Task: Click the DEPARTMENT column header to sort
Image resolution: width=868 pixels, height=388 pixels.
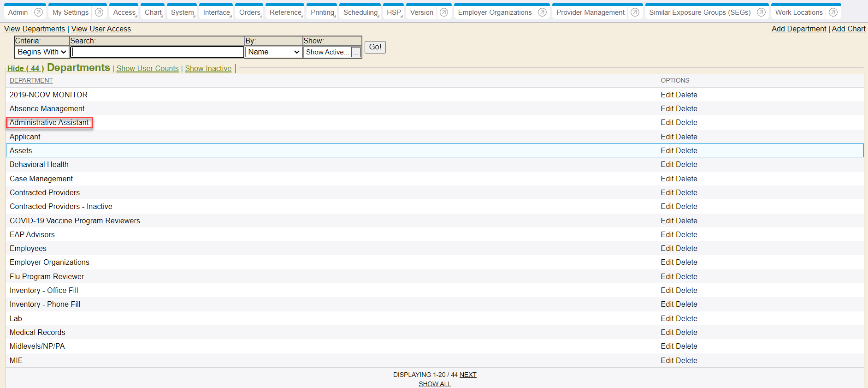Action: tap(31, 80)
